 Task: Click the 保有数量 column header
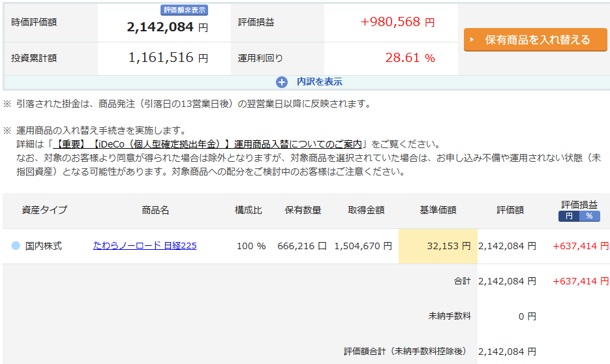coord(303,210)
